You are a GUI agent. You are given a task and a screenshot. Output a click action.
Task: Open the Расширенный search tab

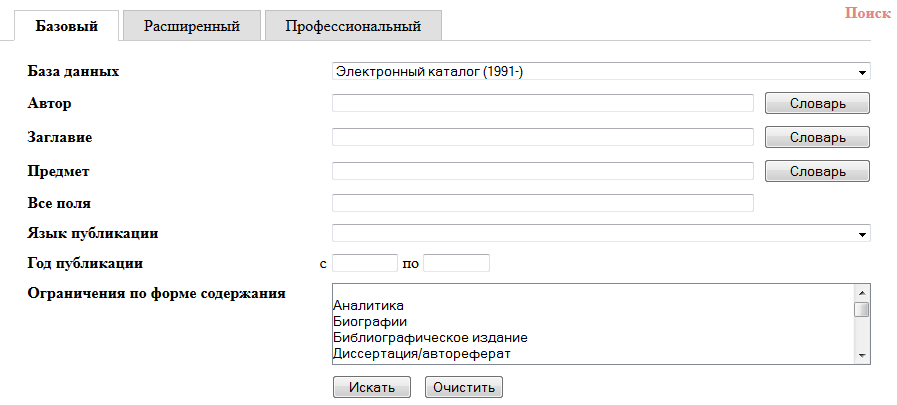tap(191, 26)
